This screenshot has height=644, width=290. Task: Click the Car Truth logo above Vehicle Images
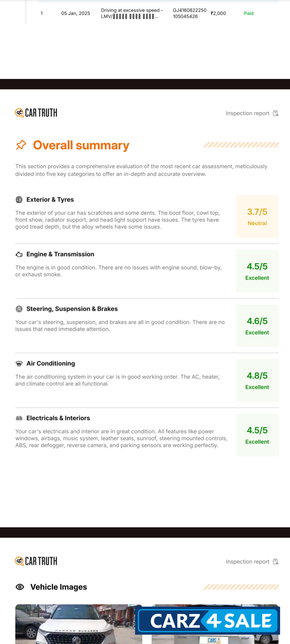36,561
